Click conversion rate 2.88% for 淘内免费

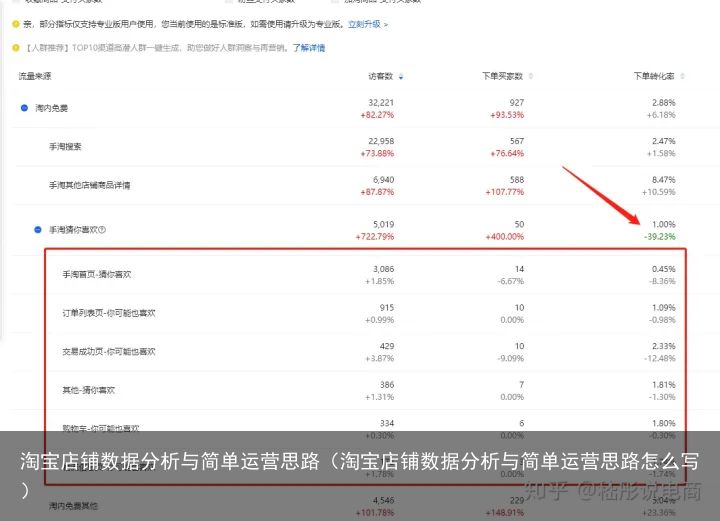tap(664, 102)
